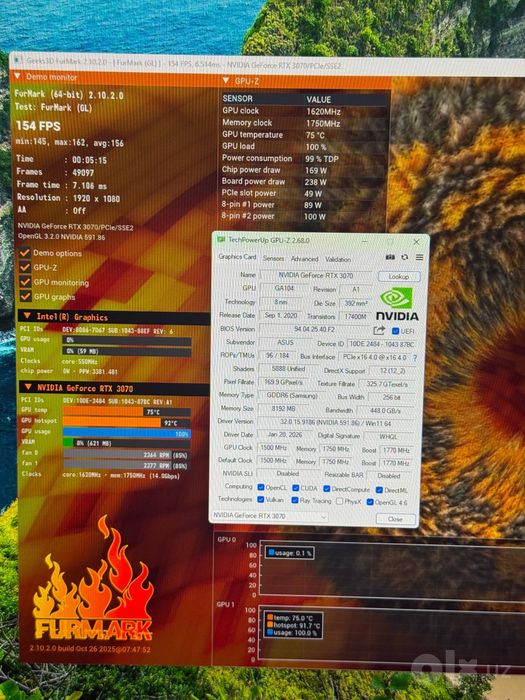This screenshot has width=525, height=700.
Task: Switch to the Validation tab
Action: 338,259
